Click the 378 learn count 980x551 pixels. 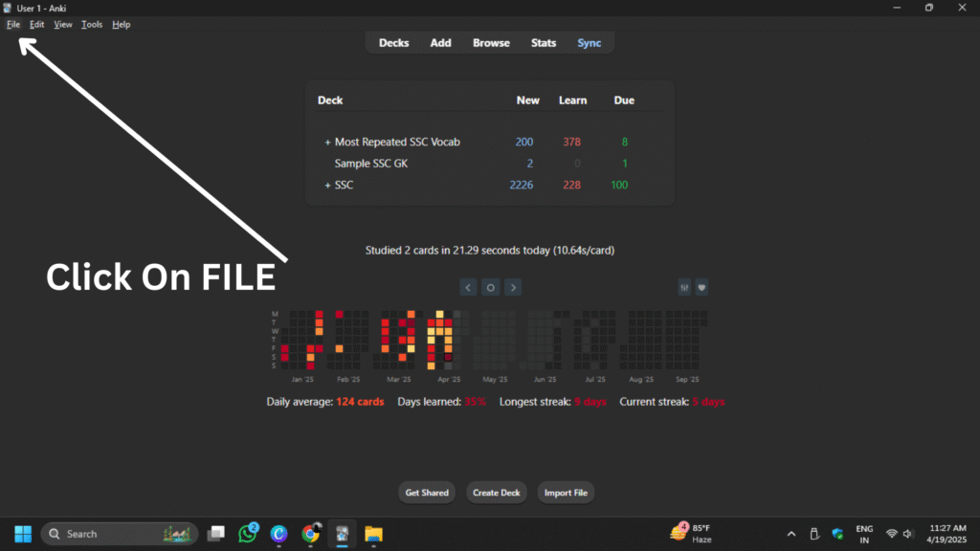click(x=572, y=142)
